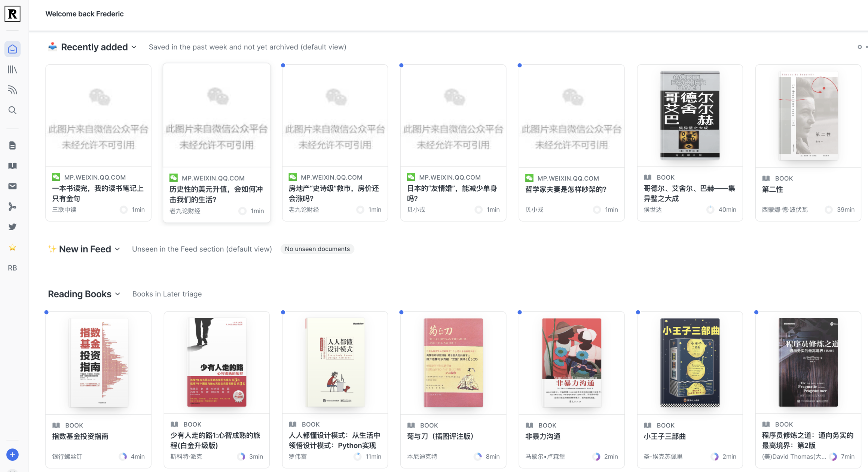Click the blue unseen dot on 房地产救市 article
Viewport: 868px width, 472px height.
tap(283, 65)
